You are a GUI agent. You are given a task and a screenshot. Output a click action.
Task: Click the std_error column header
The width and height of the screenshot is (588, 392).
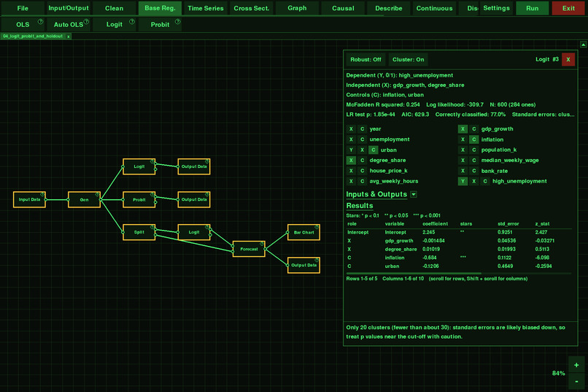click(x=508, y=224)
